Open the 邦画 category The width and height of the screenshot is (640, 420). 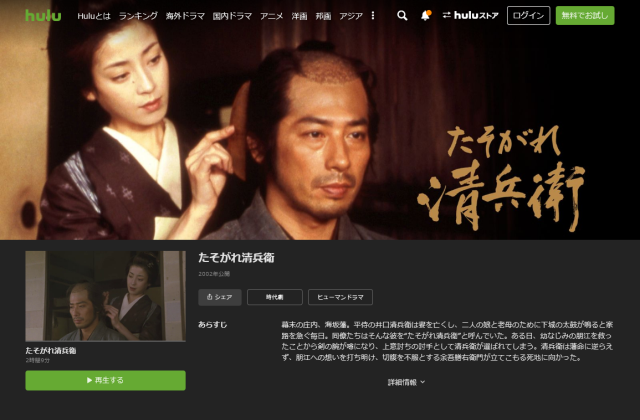(x=323, y=16)
